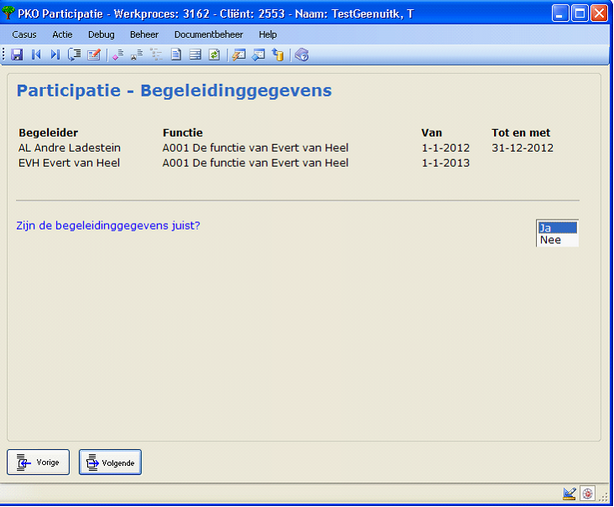Viewport: 614px width, 507px height.
Task: Click the status bar pencil icon
Action: tap(569, 494)
